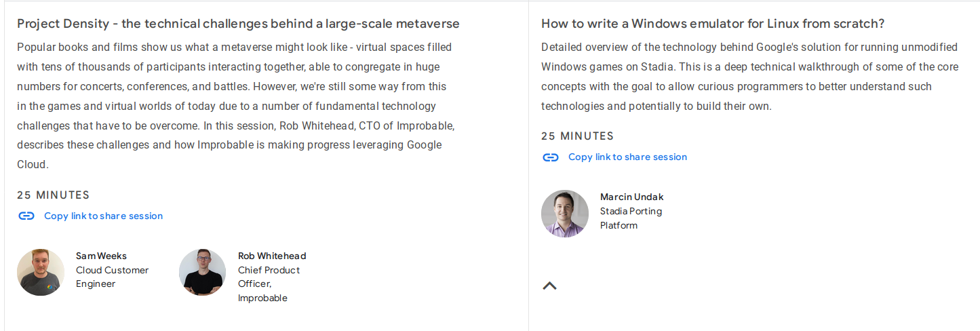This screenshot has height=331, width=980.
Task: Click the chain link icon under Project Density
Action: coord(26,216)
